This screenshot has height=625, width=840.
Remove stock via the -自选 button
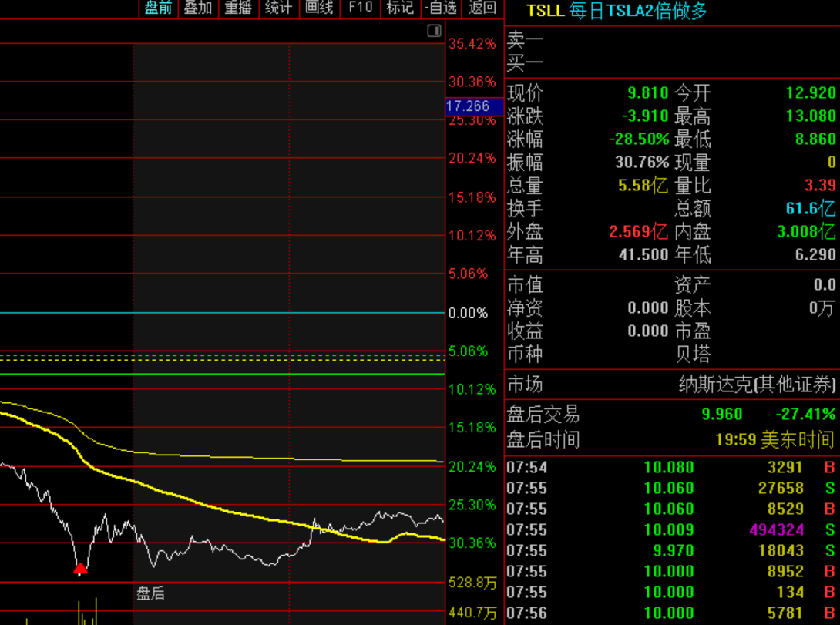point(441,8)
